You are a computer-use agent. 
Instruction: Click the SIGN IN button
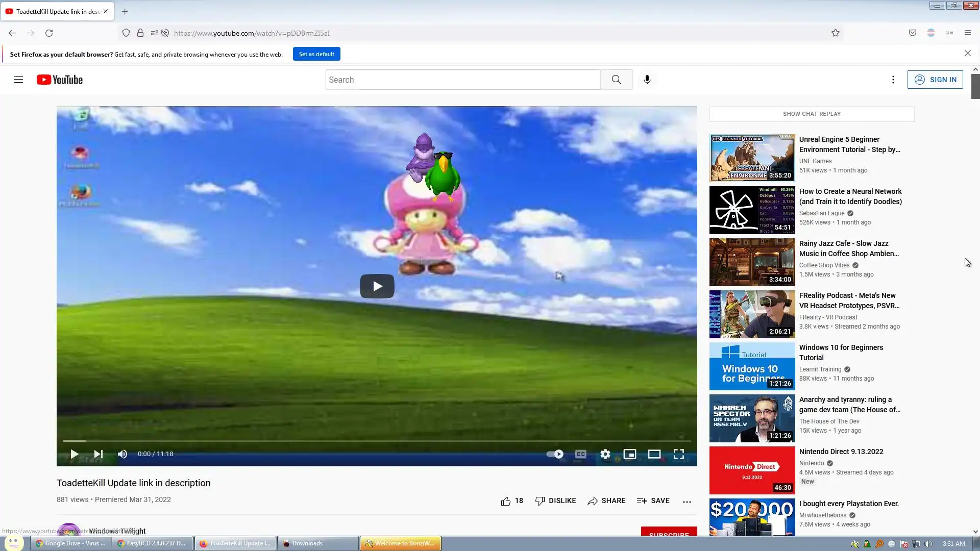(x=935, y=80)
